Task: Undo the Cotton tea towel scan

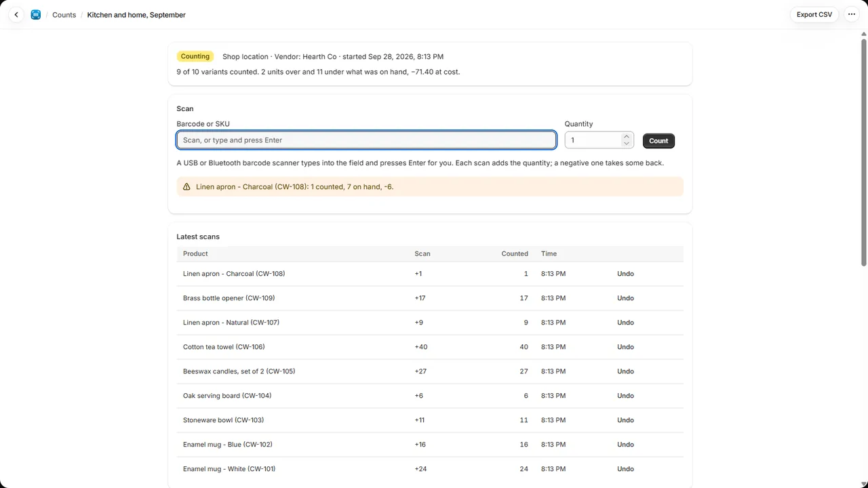Action: pyautogui.click(x=625, y=347)
